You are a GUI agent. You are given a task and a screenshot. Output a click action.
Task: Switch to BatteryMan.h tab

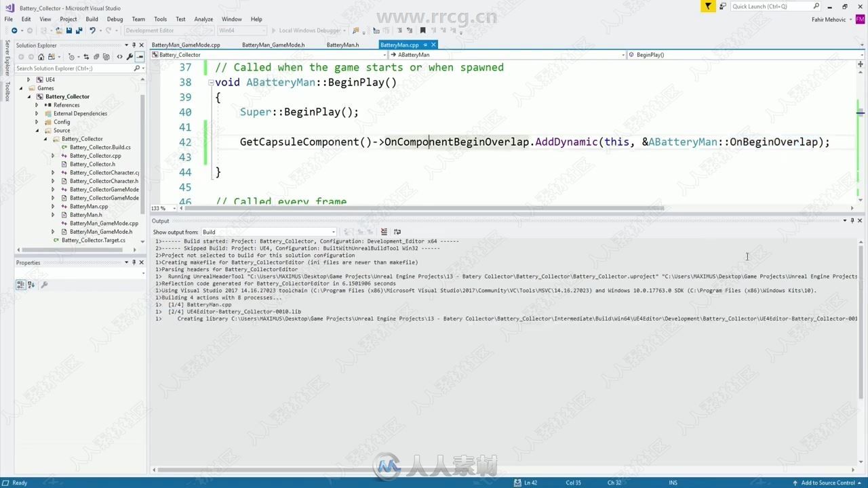click(342, 45)
